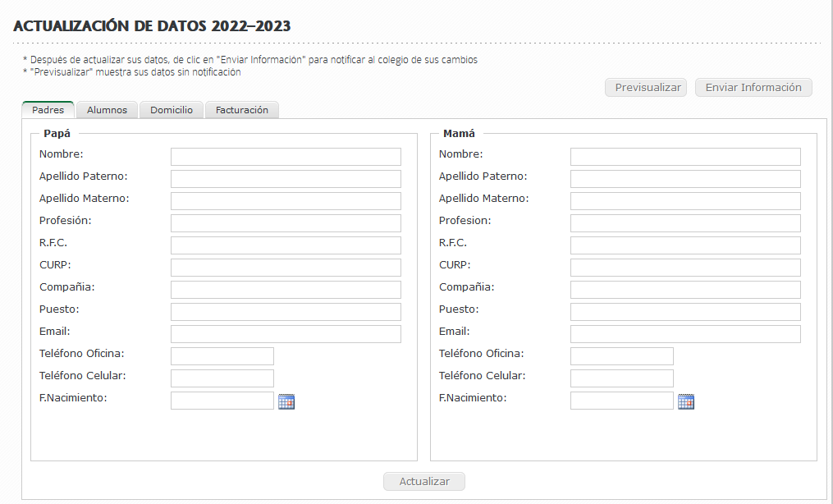This screenshot has width=833, height=504.
Task: Focus Papá's Compañia input field
Action: click(x=286, y=290)
